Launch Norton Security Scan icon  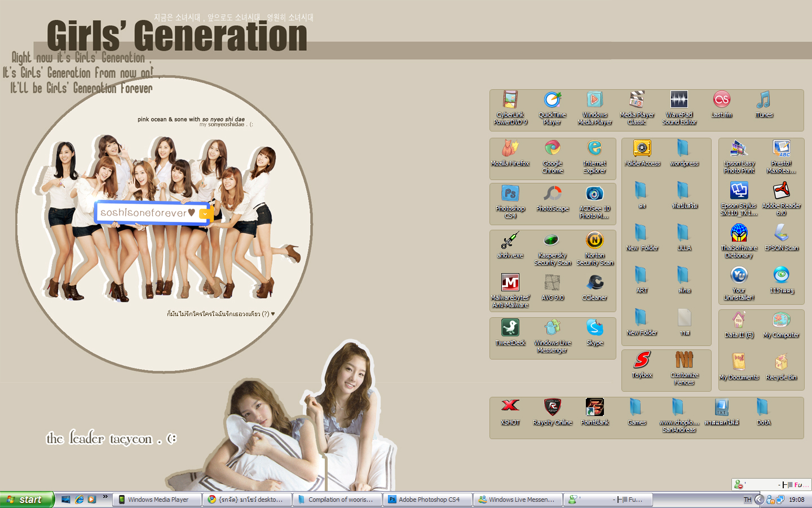(x=595, y=248)
